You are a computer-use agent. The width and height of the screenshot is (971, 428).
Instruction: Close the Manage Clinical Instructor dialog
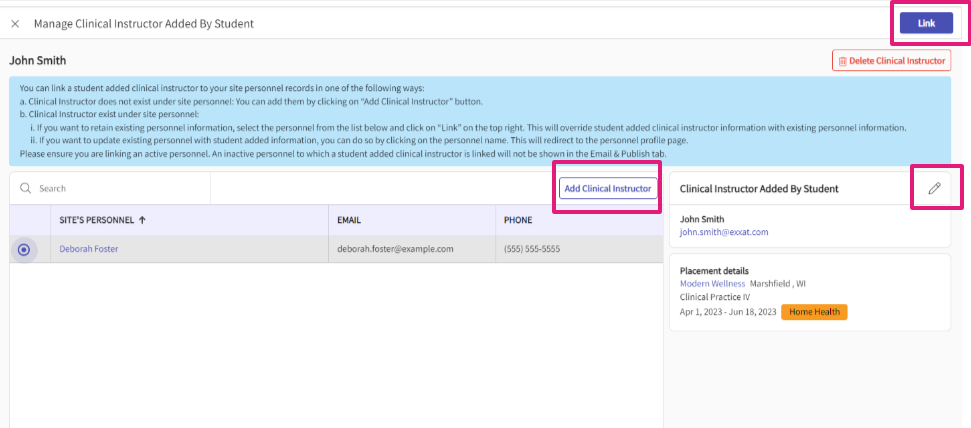[15, 23]
